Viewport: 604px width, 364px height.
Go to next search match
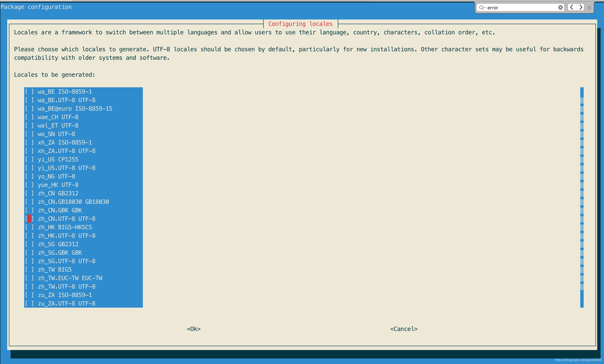(580, 7)
